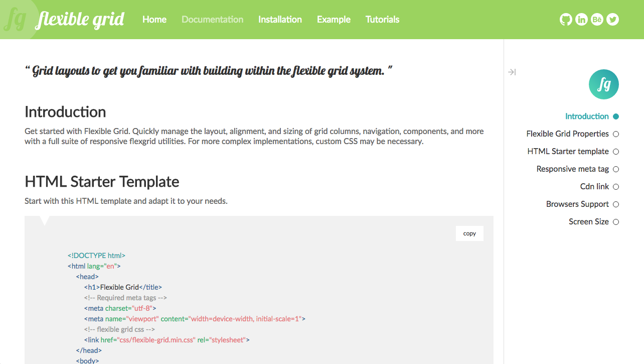Screen dimensions: 644x364
Task: Click the round fg badge in the sidebar
Action: pyautogui.click(x=603, y=84)
